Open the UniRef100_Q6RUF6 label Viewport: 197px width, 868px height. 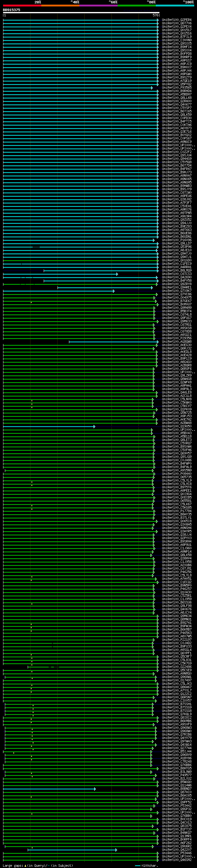coord(177,369)
